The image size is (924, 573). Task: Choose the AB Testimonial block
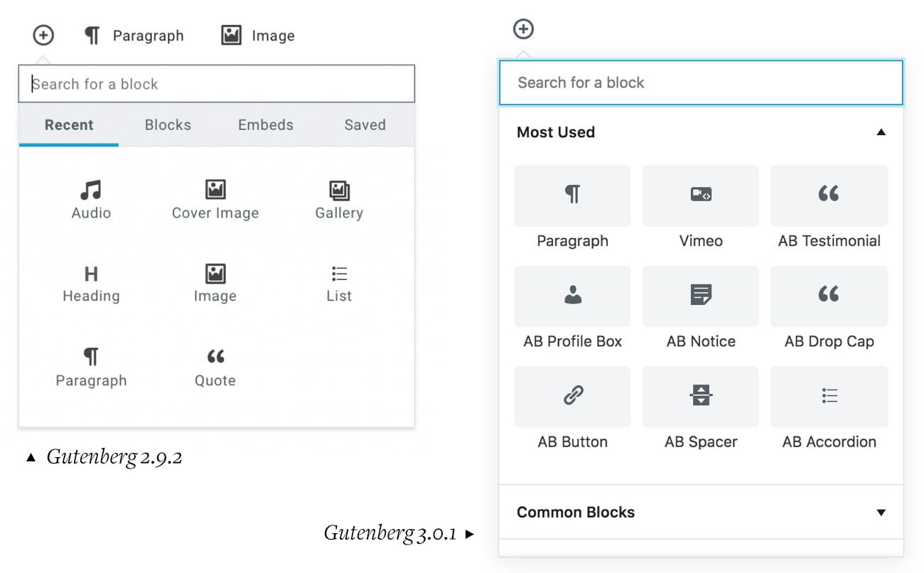tap(829, 208)
